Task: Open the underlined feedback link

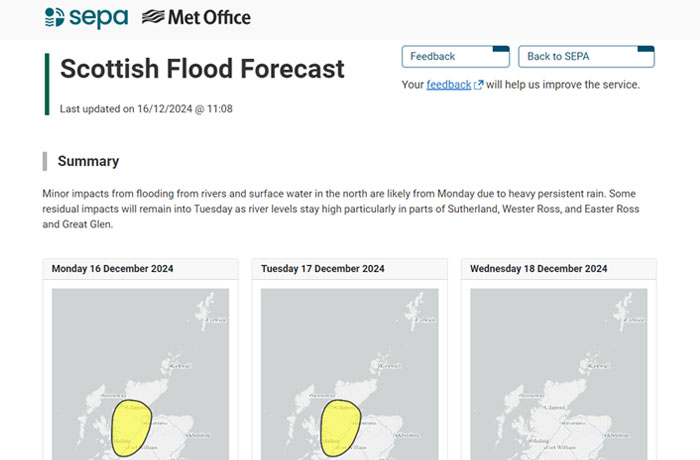Action: point(448,85)
